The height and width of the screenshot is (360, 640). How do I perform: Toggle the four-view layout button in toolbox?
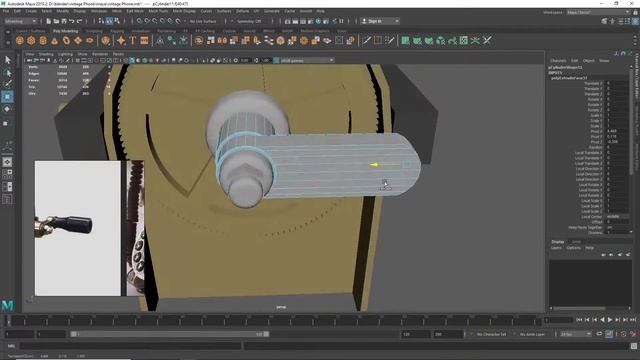click(7, 174)
